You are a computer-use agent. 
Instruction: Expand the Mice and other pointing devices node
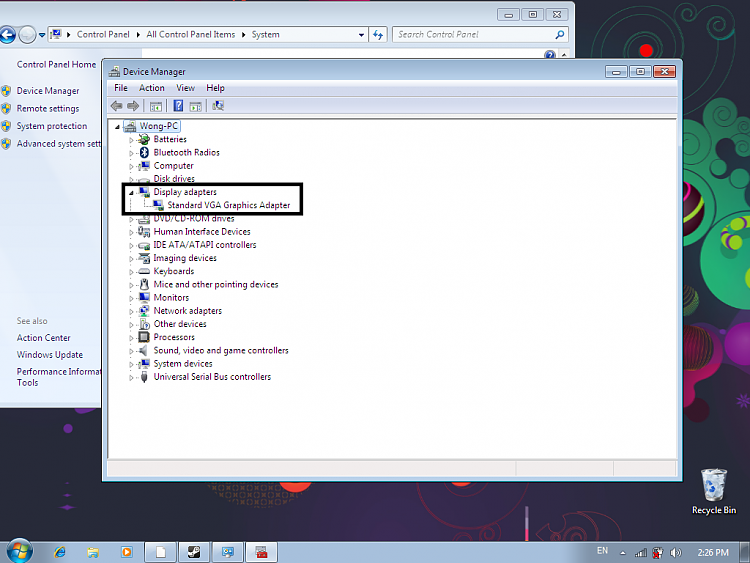tap(131, 285)
